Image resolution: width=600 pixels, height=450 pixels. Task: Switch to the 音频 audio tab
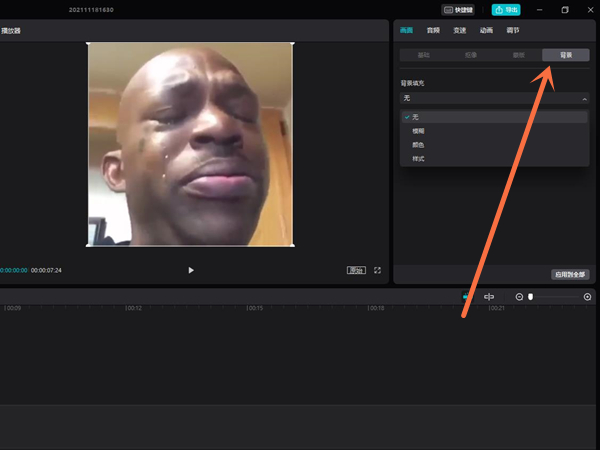tap(432, 31)
